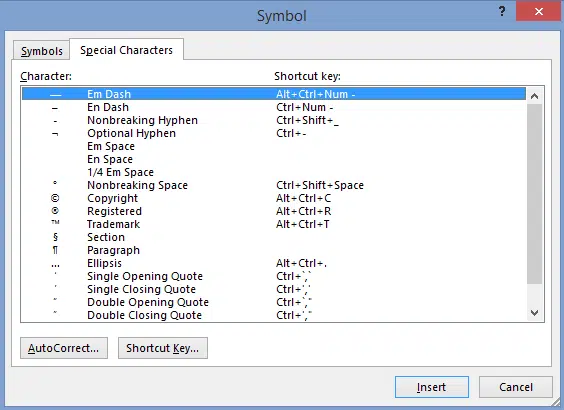564x410 pixels.
Task: Pick the Paragraph pilcrow character
Action: 273,250
